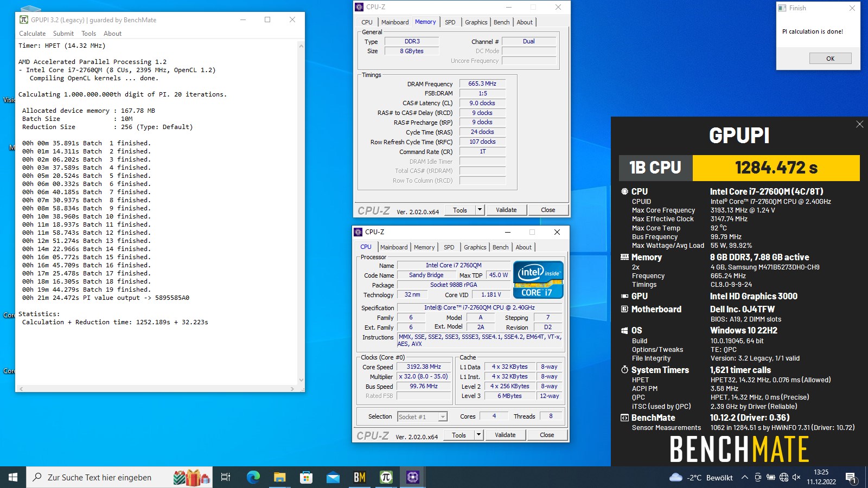Open Microsoft Store taskbar icon
This screenshot has width=868, height=488.
pyautogui.click(x=306, y=477)
